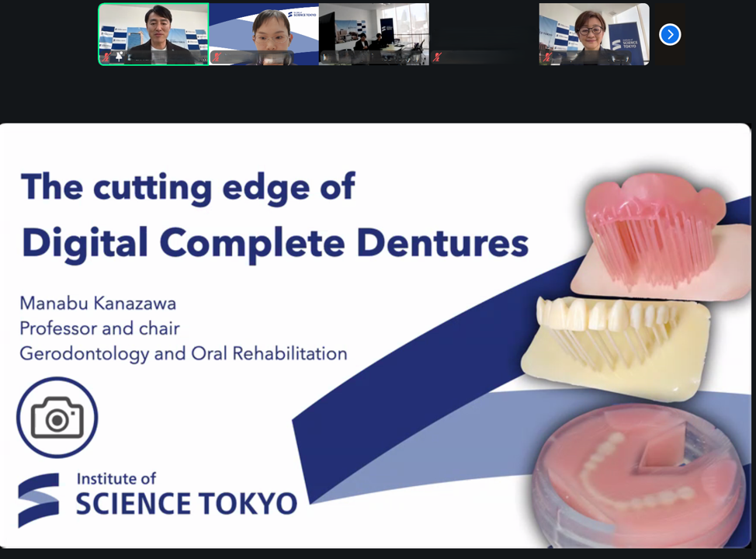Click the camera icon on the slide

pos(57,418)
